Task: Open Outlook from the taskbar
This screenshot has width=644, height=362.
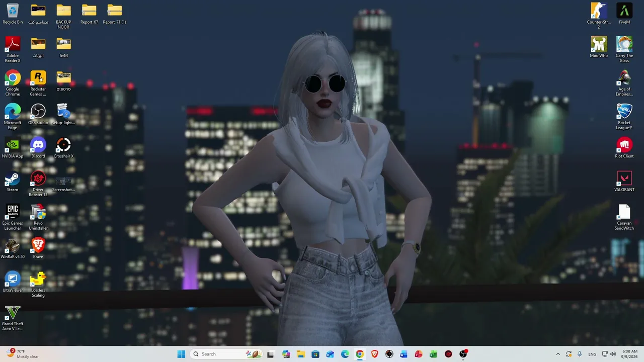Action: point(330,354)
